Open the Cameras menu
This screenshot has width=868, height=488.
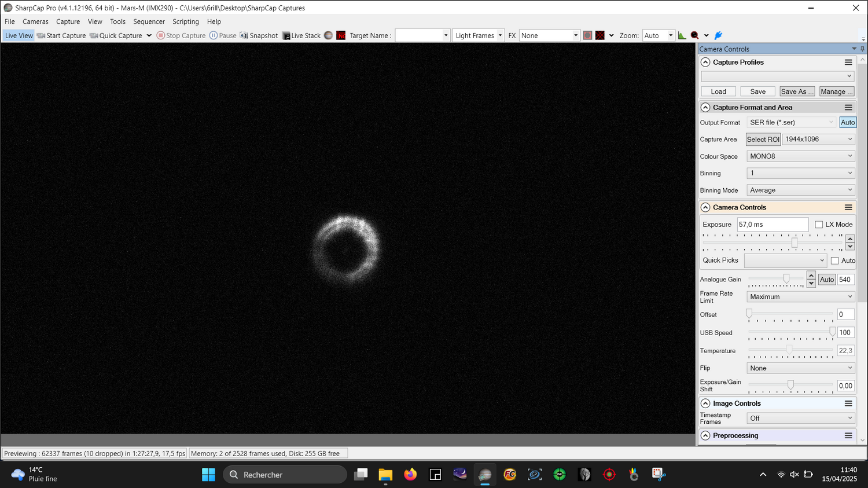coord(35,21)
